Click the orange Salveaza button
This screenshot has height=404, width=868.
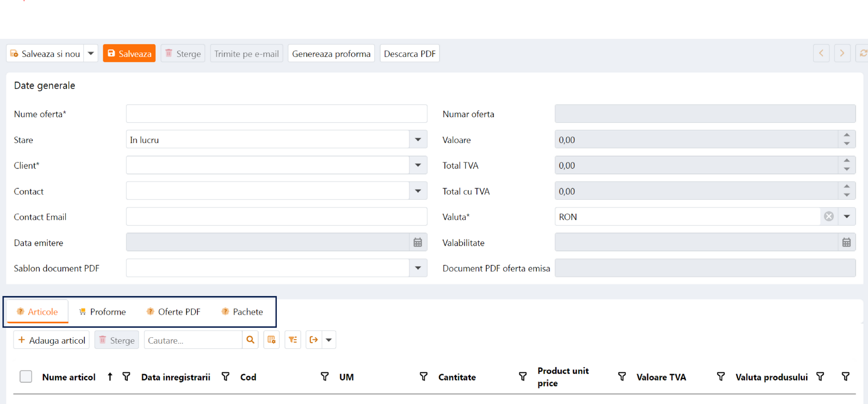(x=129, y=54)
